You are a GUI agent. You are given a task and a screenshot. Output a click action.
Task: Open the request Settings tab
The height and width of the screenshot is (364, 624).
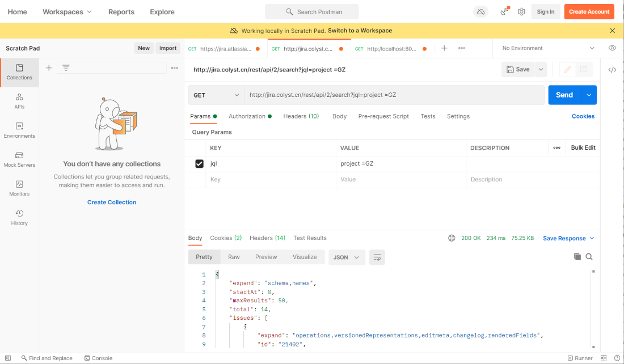point(458,116)
